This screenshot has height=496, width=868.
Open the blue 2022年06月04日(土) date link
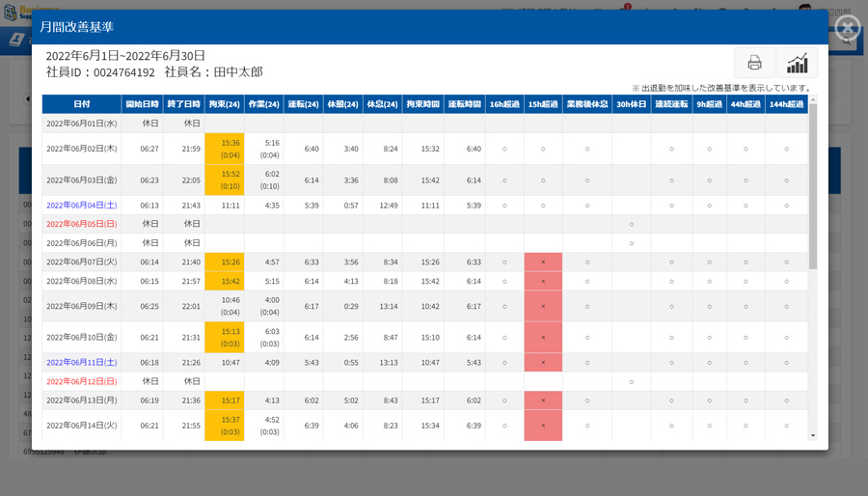click(x=82, y=206)
